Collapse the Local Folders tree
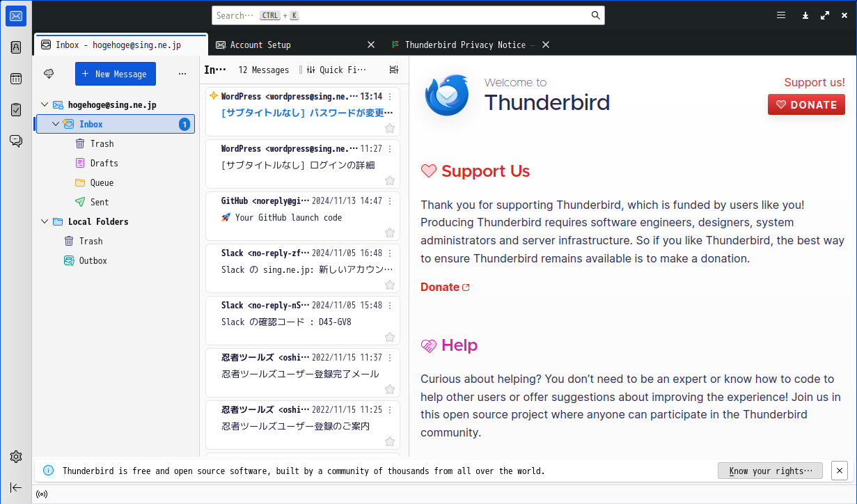857x504 pixels. coord(45,221)
